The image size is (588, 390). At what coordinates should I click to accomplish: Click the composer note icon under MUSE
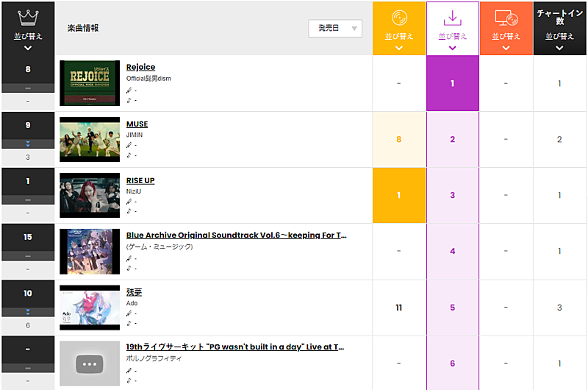[x=129, y=155]
